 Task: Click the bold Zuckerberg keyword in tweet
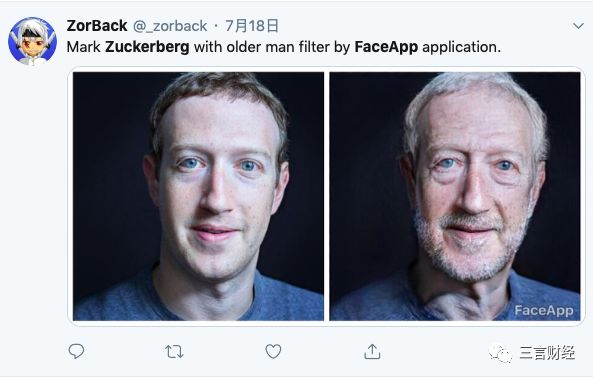[147, 47]
